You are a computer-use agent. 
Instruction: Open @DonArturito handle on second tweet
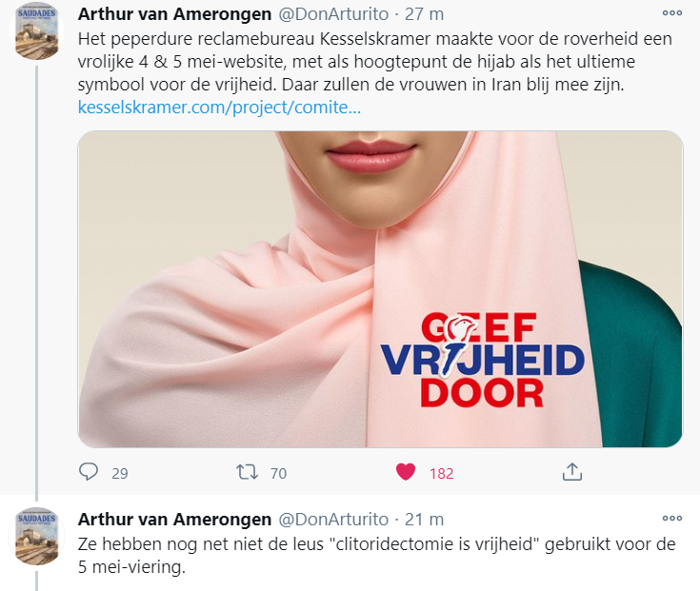(x=333, y=520)
